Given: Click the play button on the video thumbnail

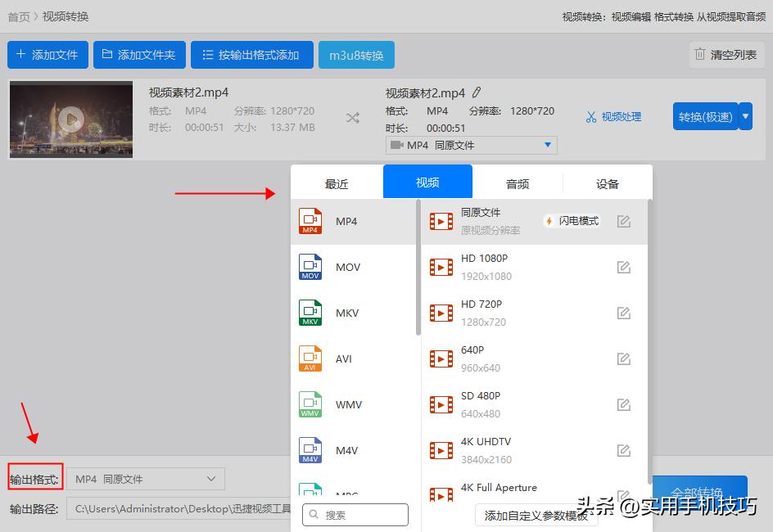Looking at the screenshot, I should 70,119.
